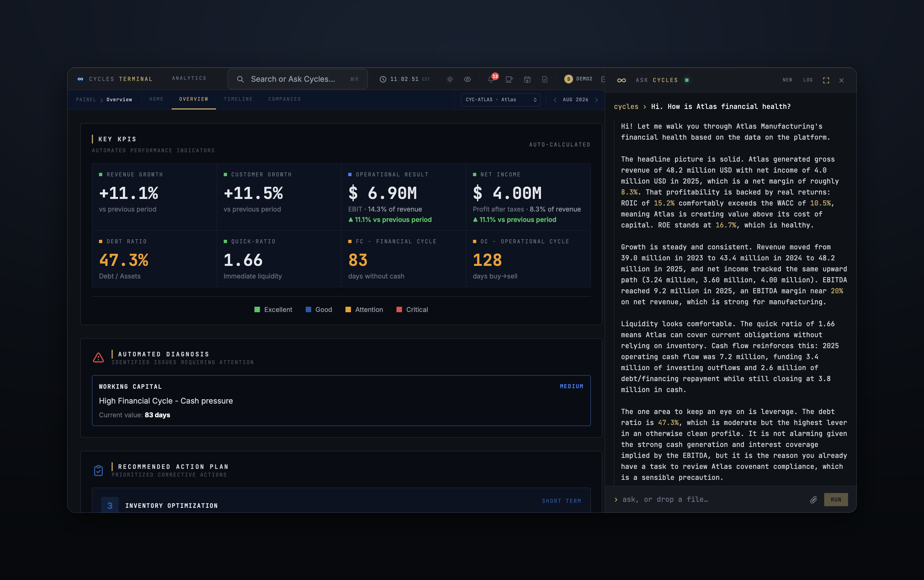
Task: Click Revenue Growth +11.1% value
Action: coord(129,193)
